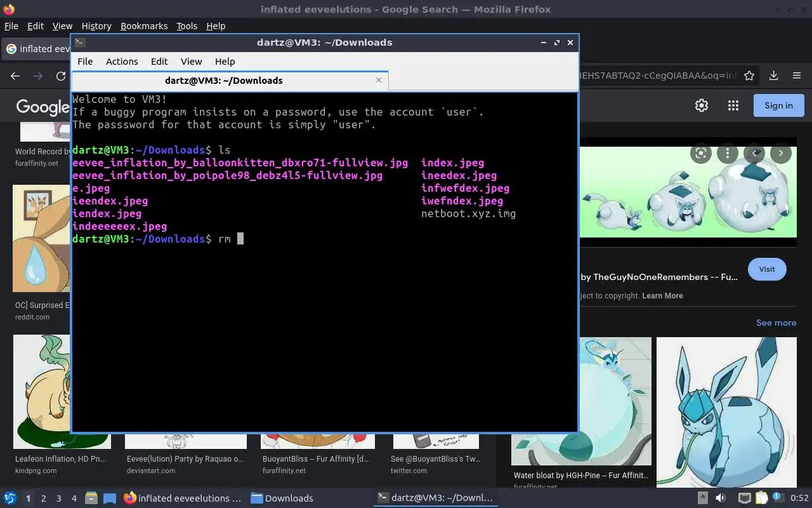Close the dartz@VM3 terminal tab
Viewport: 812px width, 508px height.
pos(379,80)
